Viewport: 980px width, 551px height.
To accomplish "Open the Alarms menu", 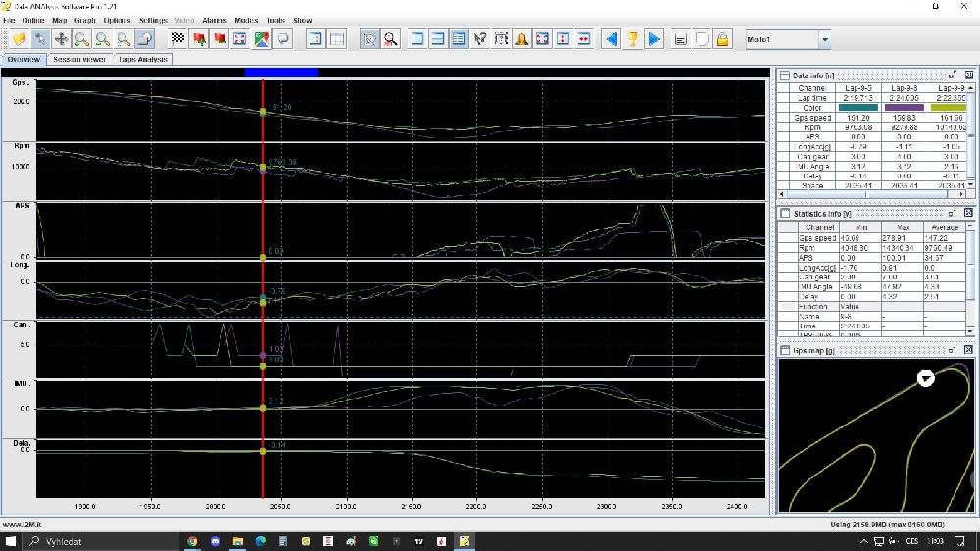I will coord(214,20).
